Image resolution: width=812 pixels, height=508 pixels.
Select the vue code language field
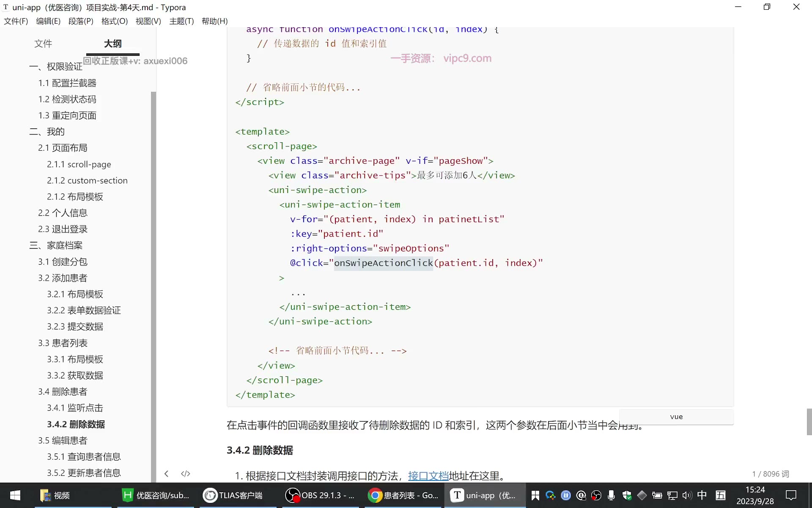tap(676, 417)
